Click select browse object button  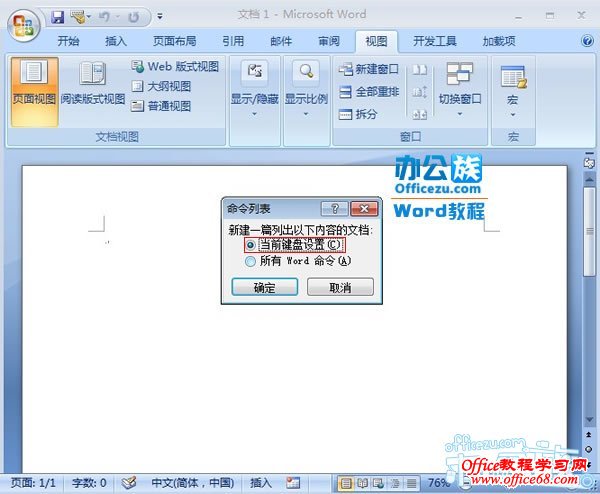[589, 449]
